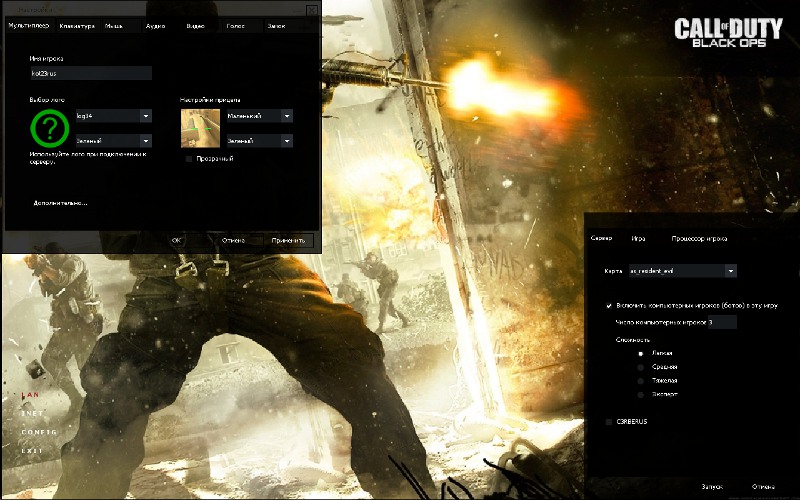Image resolution: width=800 pixels, height=500 pixels.
Task: Select the Легкая difficulty radio button
Action: click(x=641, y=353)
